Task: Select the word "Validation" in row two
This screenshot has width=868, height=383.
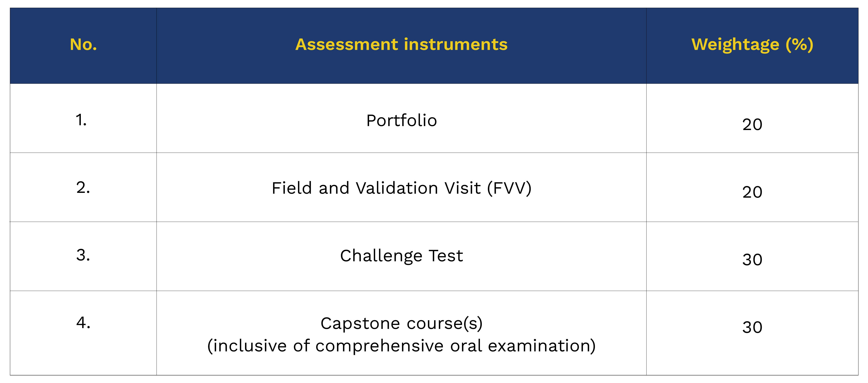Action: (418, 188)
